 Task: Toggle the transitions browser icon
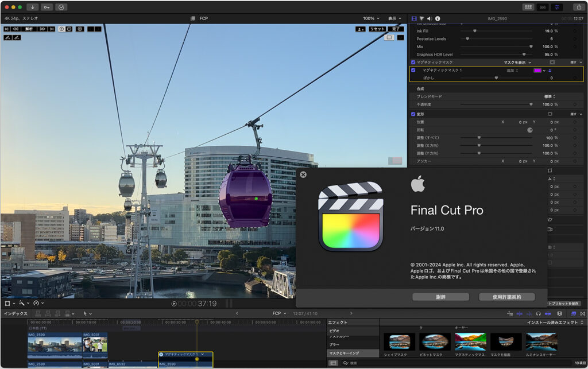pos(582,313)
